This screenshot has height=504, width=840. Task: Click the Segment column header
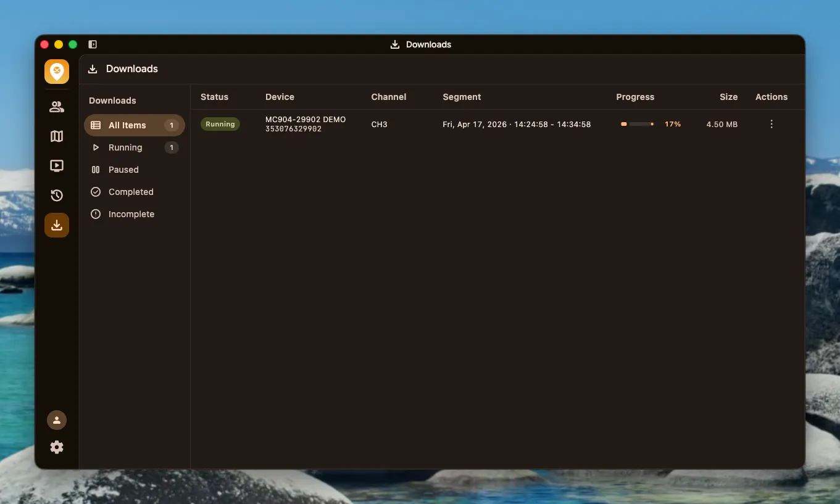[x=462, y=97]
